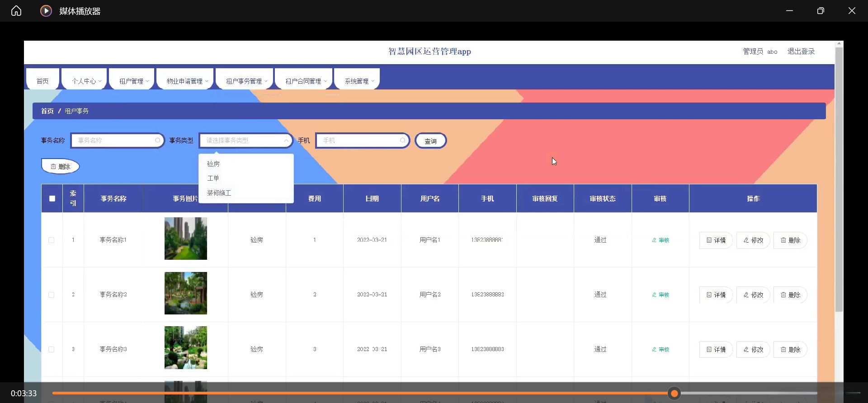This screenshot has width=868, height=403.
Task: Click the video progress slider handle
Action: pyautogui.click(x=674, y=394)
